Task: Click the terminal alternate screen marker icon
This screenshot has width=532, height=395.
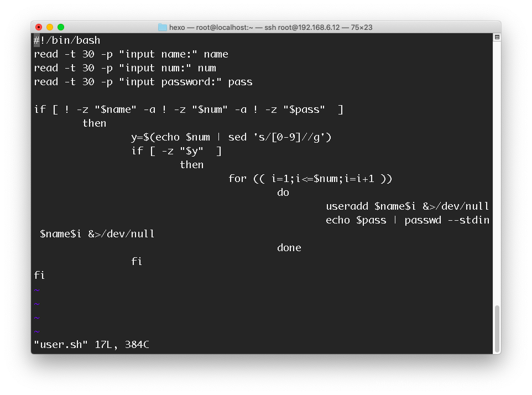Action: coord(497,37)
